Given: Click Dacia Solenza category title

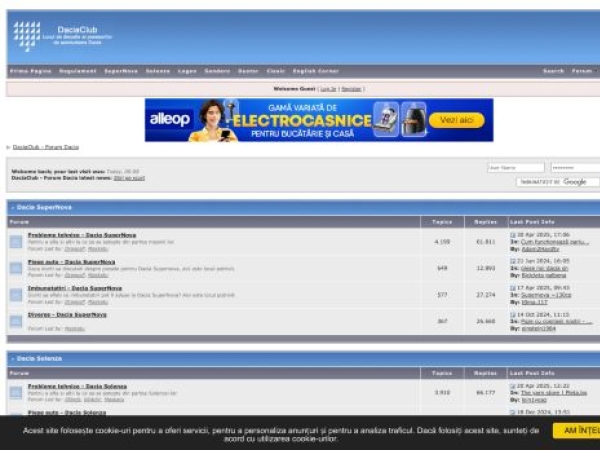Looking at the screenshot, I should click(39, 359).
